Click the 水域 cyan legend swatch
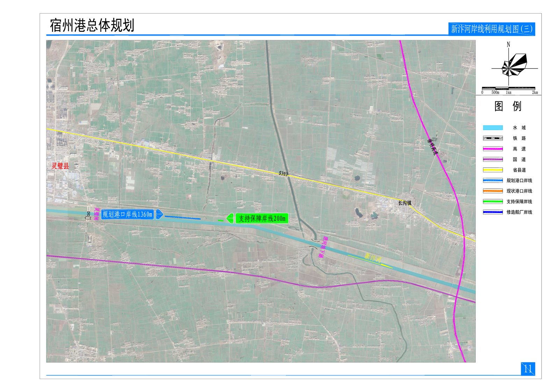This screenshot has height=392, width=555. click(x=493, y=128)
